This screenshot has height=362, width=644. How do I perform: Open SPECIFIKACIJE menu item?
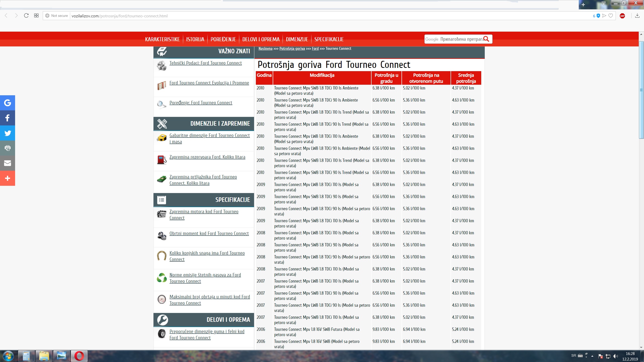click(x=329, y=39)
